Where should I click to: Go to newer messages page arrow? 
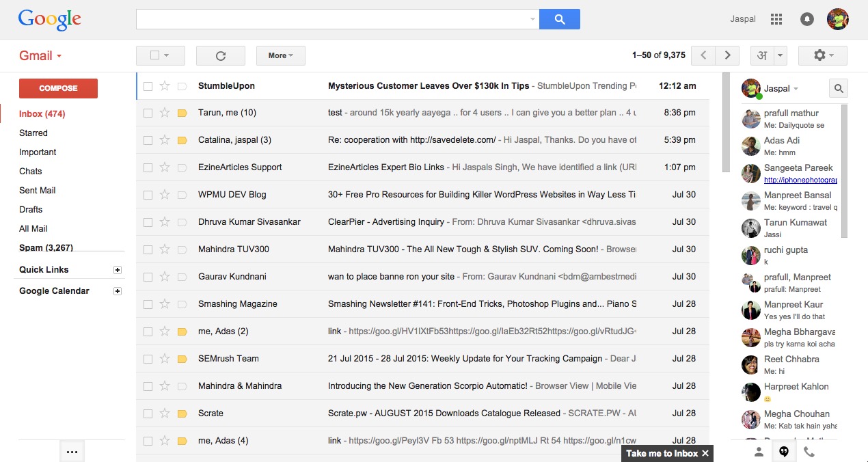pos(703,55)
